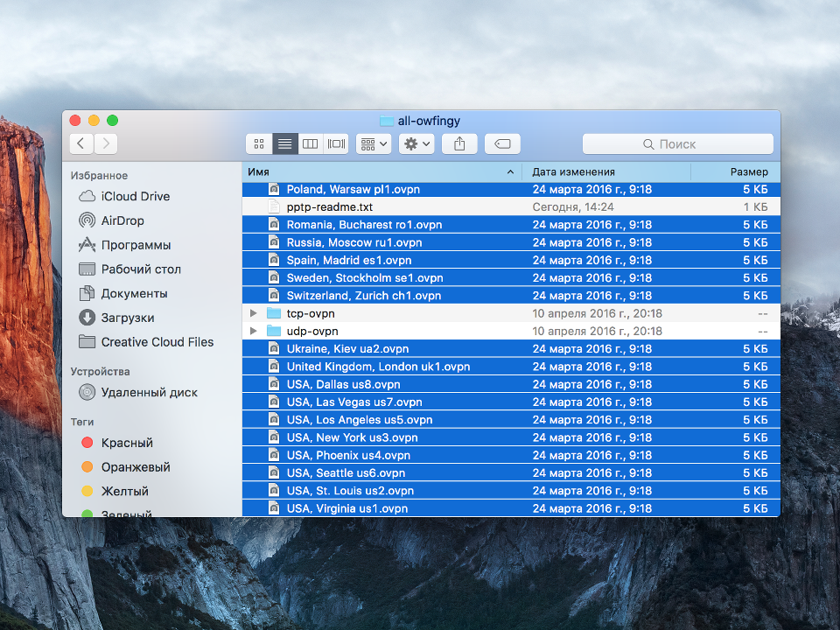Image resolution: width=840 pixels, height=630 pixels.
Task: Click the tcp-ovpn folder icon
Action: click(274, 313)
